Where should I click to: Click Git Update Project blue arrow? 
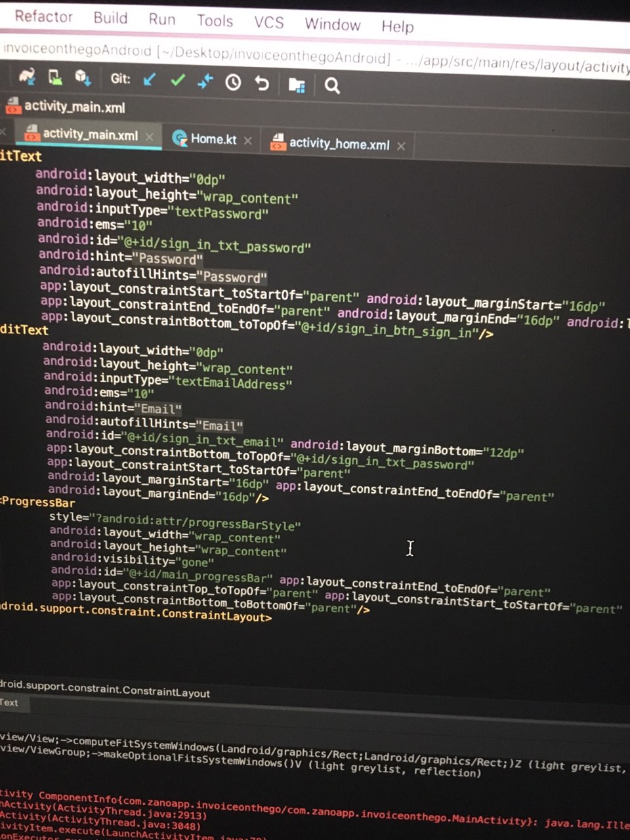150,79
